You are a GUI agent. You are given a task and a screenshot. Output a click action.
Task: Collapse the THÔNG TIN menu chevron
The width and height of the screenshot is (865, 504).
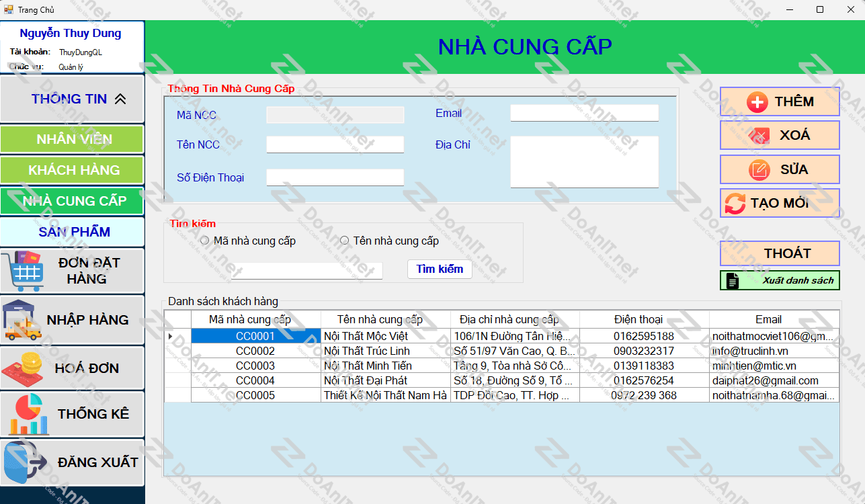[x=120, y=99]
